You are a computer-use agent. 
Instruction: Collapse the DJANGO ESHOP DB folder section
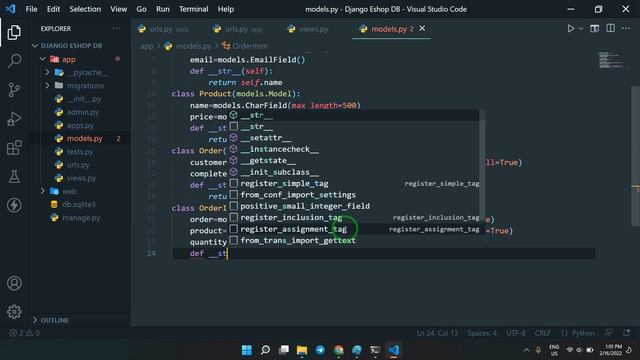71,46
